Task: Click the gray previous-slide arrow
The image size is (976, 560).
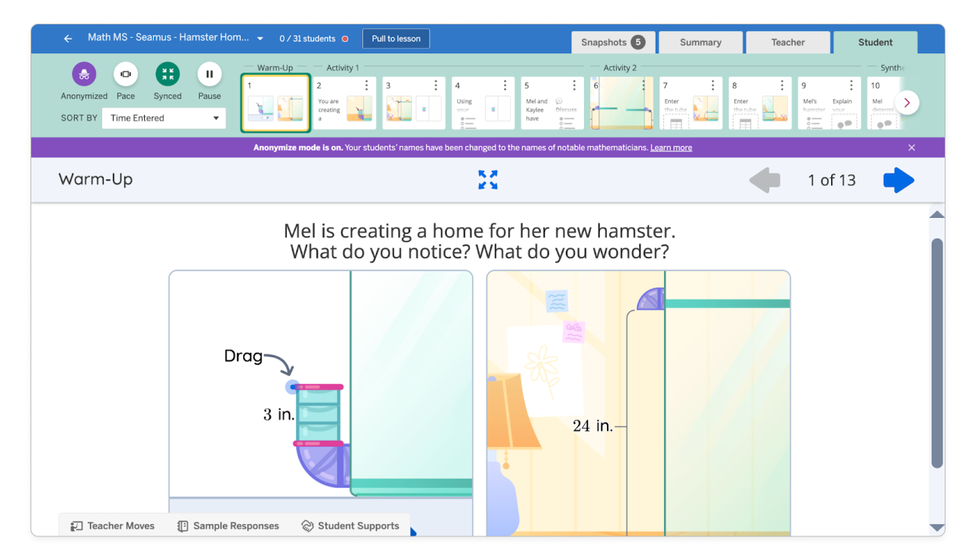Action: coord(765,180)
